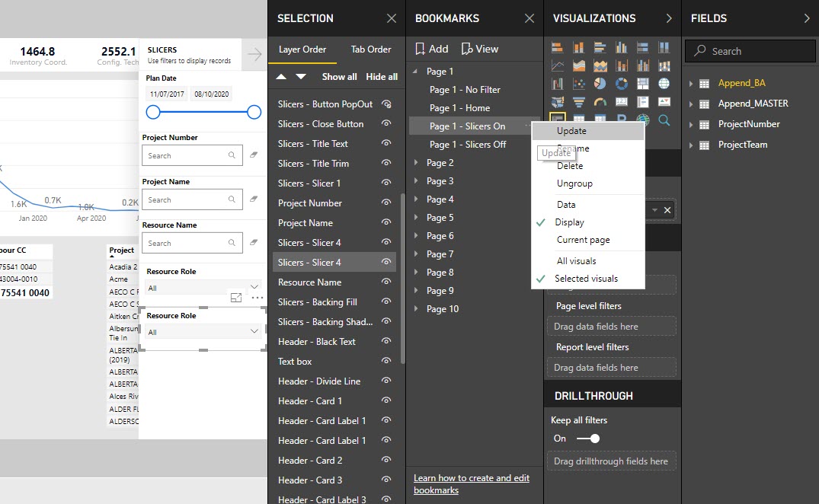Select the Map globe visual
Image resolution: width=819 pixels, height=504 pixels.
[664, 84]
